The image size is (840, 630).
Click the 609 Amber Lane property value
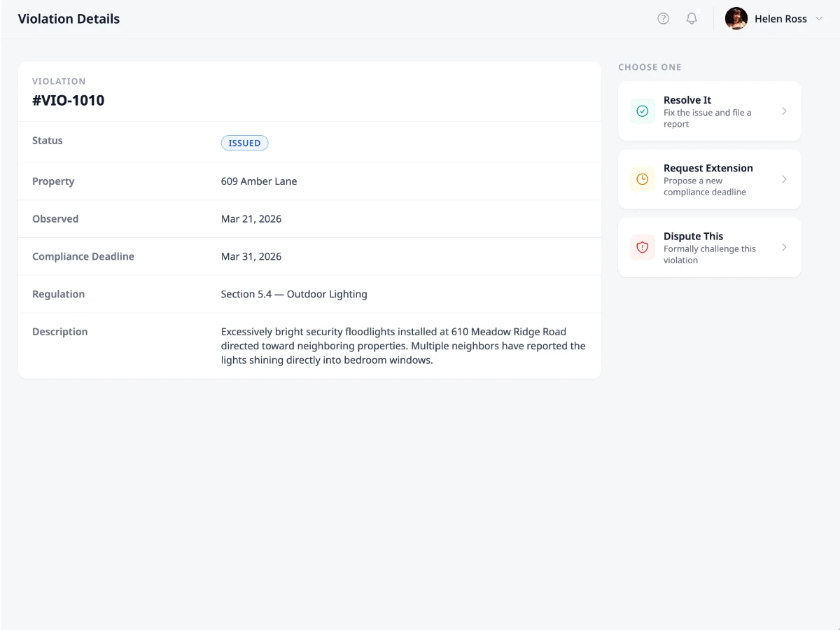(x=259, y=181)
